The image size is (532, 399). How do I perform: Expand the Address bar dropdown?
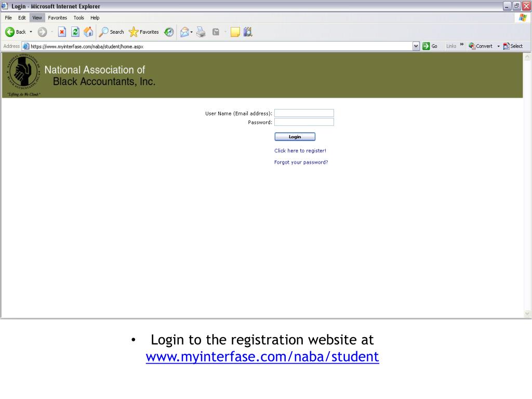(416, 46)
